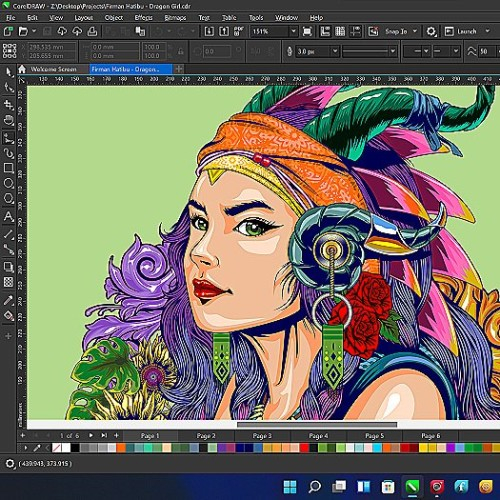Toggle the lock ratio padlock
500x500 pixels.
point(181,52)
